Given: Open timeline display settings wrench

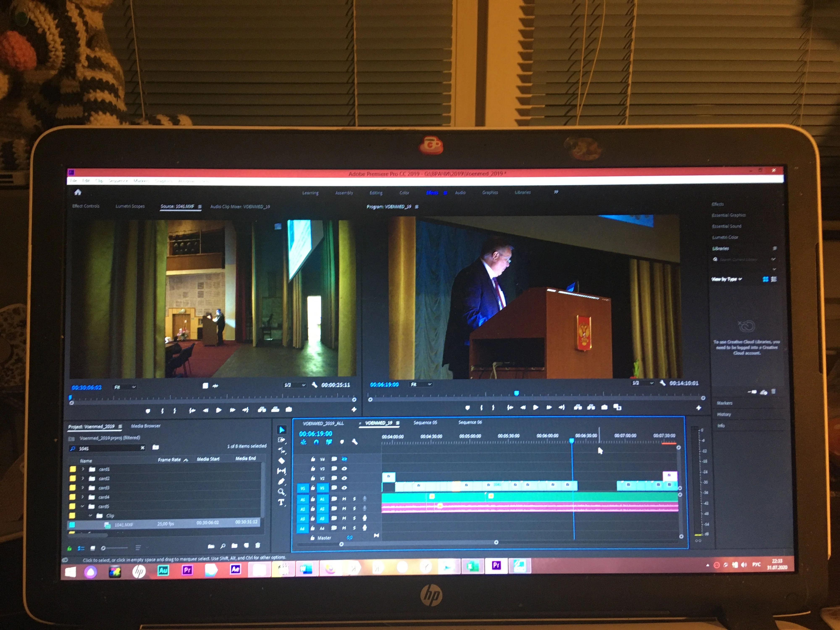Looking at the screenshot, I should coord(354,442).
